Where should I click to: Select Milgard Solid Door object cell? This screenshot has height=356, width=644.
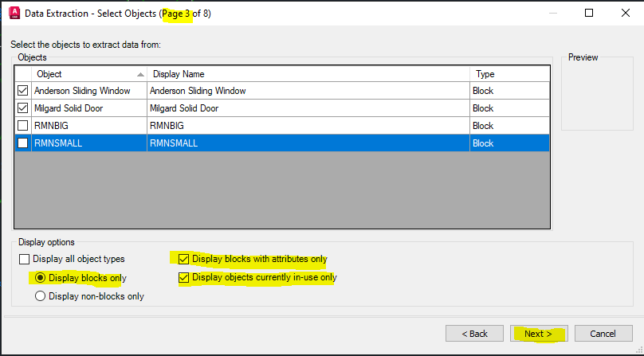pyautogui.click(x=89, y=108)
